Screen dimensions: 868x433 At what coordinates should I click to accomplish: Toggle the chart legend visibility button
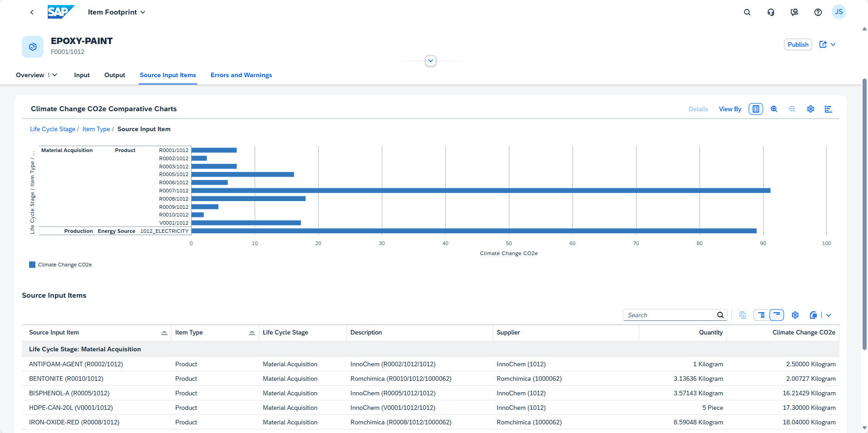756,109
